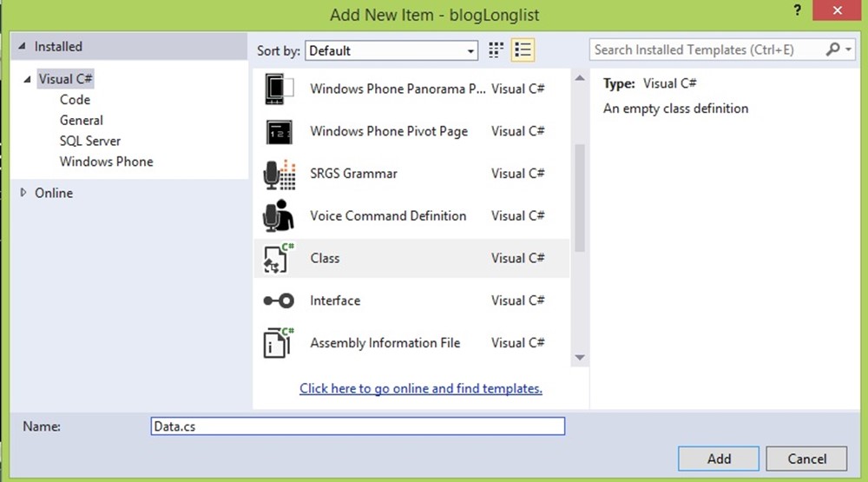Open the go online and find templates link
The image size is (868, 482).
click(421, 388)
